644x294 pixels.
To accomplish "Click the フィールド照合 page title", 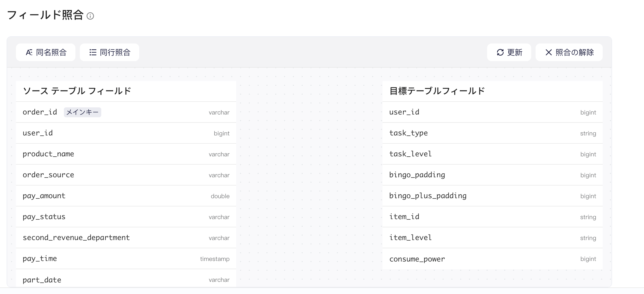I will click(45, 15).
